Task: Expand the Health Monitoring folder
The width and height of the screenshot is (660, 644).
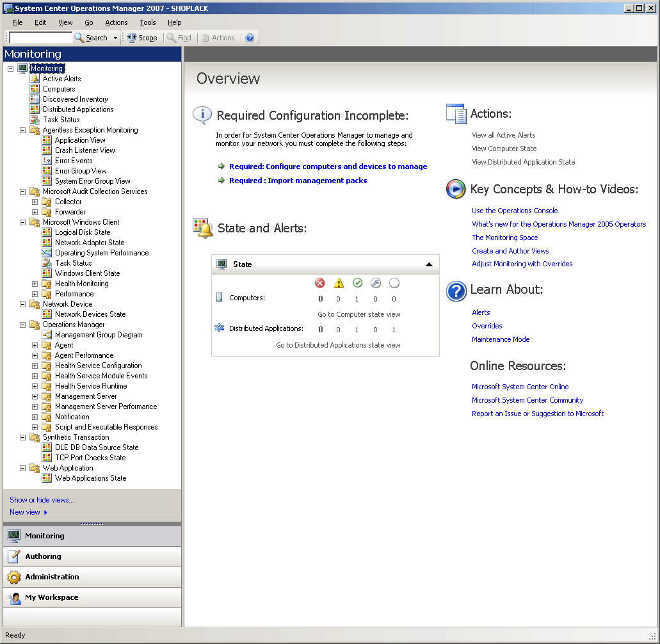Action: (x=35, y=284)
